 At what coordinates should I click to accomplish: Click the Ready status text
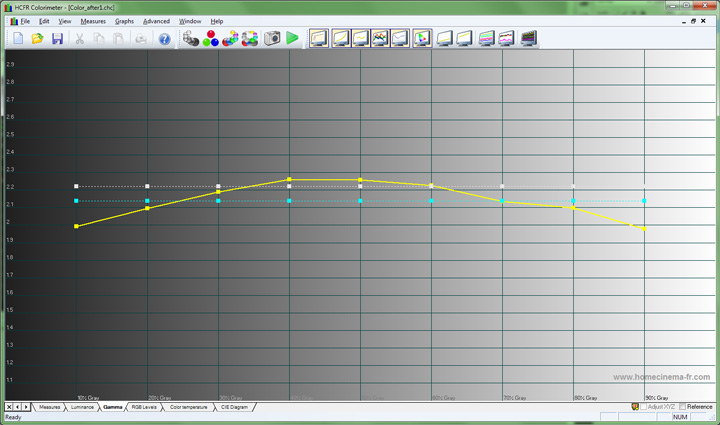13,417
